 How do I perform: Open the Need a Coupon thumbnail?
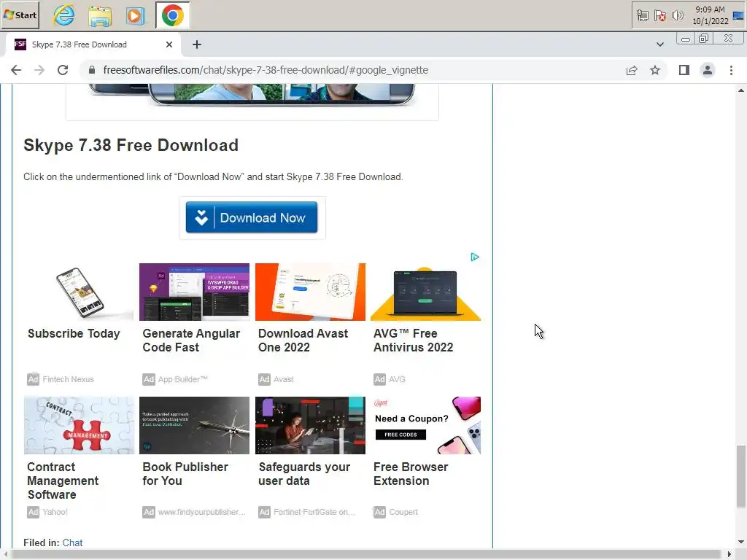coord(425,425)
